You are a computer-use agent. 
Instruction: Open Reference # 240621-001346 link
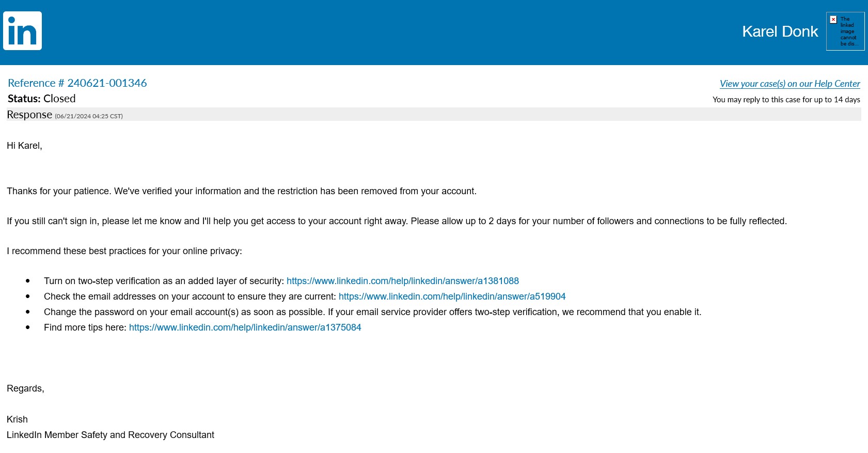[77, 83]
